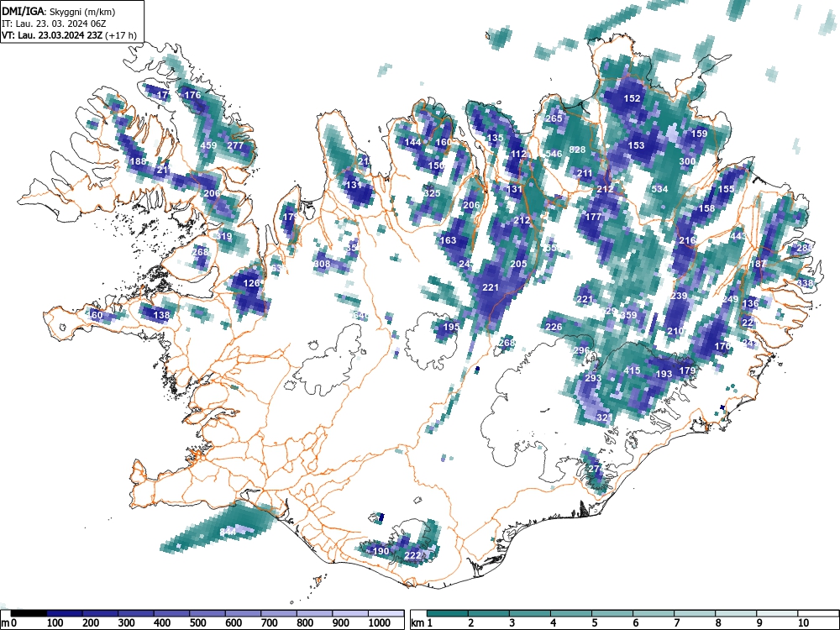Click the visibility value 443
Viewport: 840px width, 630px height.
738,236
